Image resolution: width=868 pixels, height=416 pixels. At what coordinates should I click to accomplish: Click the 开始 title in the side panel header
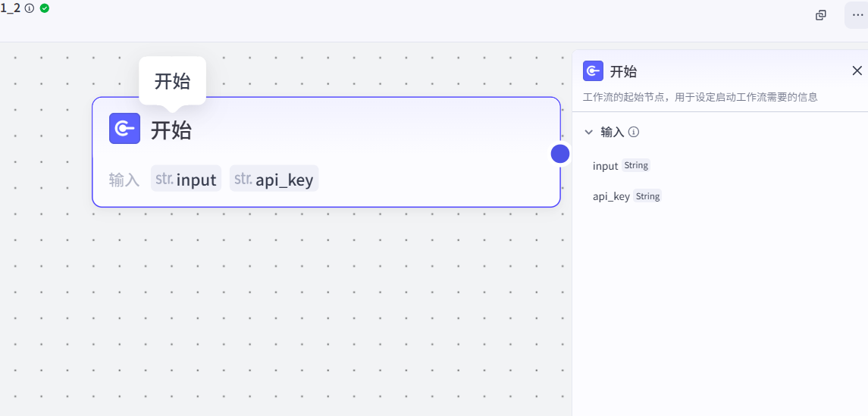tap(623, 72)
